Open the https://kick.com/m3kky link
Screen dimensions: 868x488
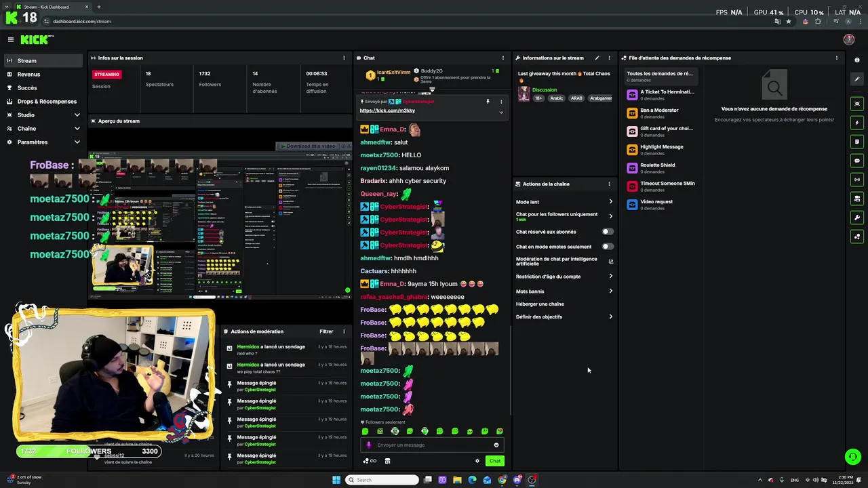[x=387, y=110]
